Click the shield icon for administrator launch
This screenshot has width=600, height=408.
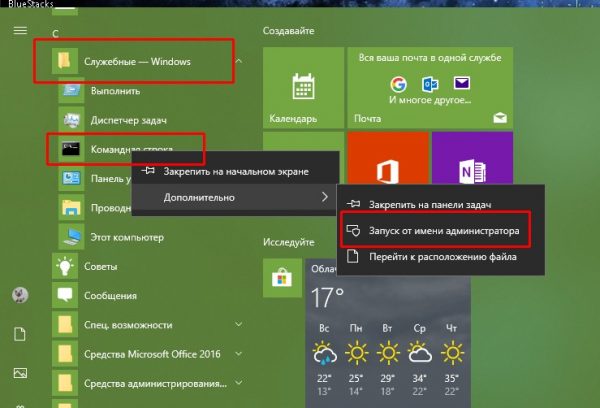coord(353,230)
